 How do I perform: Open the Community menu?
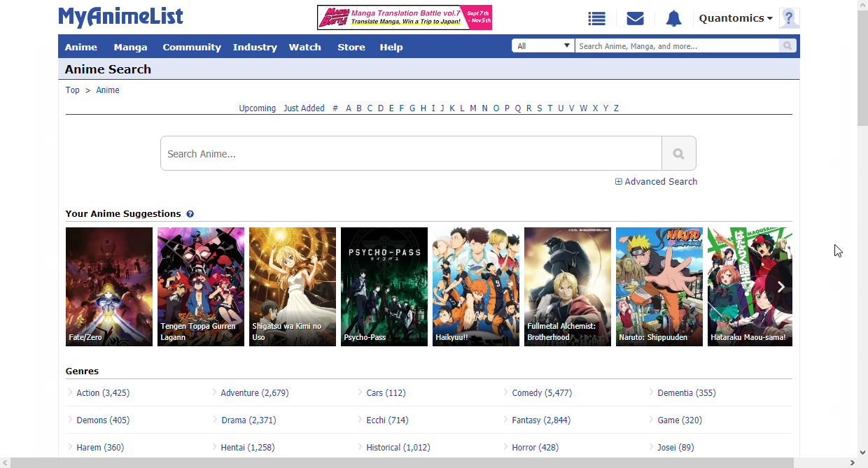click(192, 48)
